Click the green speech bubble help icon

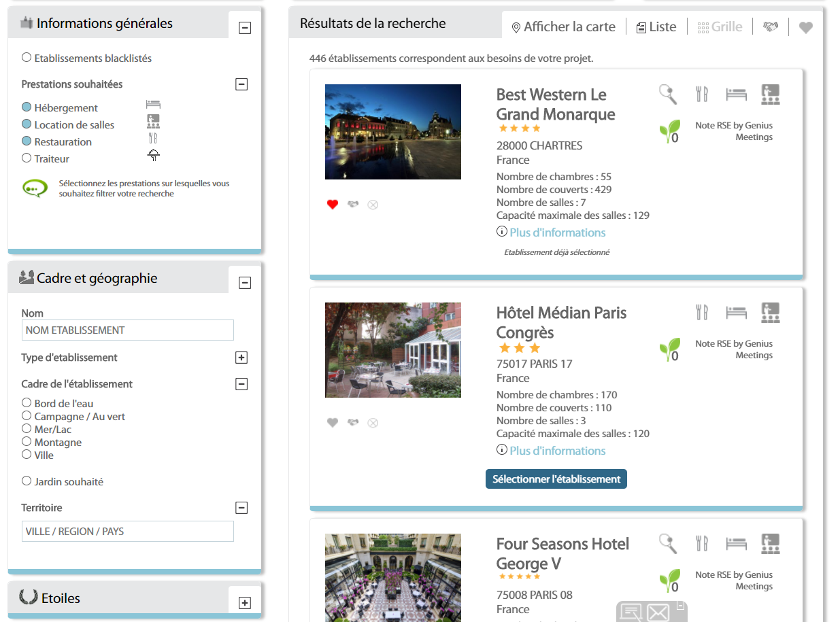point(35,188)
